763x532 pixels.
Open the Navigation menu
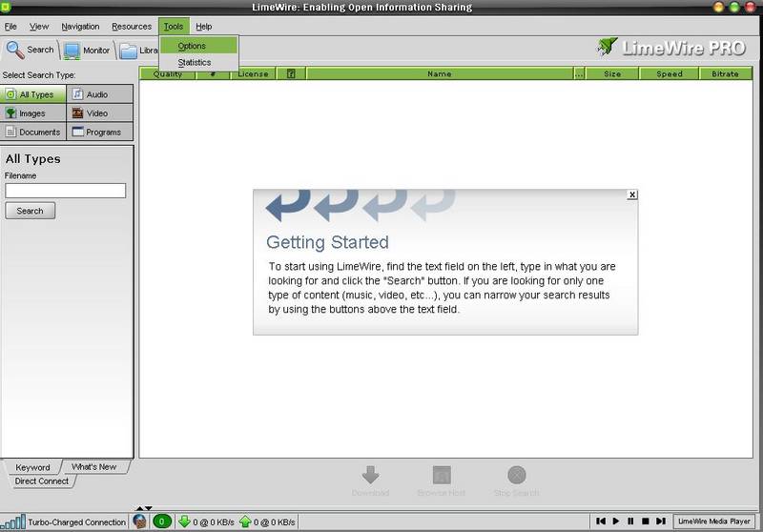click(80, 27)
